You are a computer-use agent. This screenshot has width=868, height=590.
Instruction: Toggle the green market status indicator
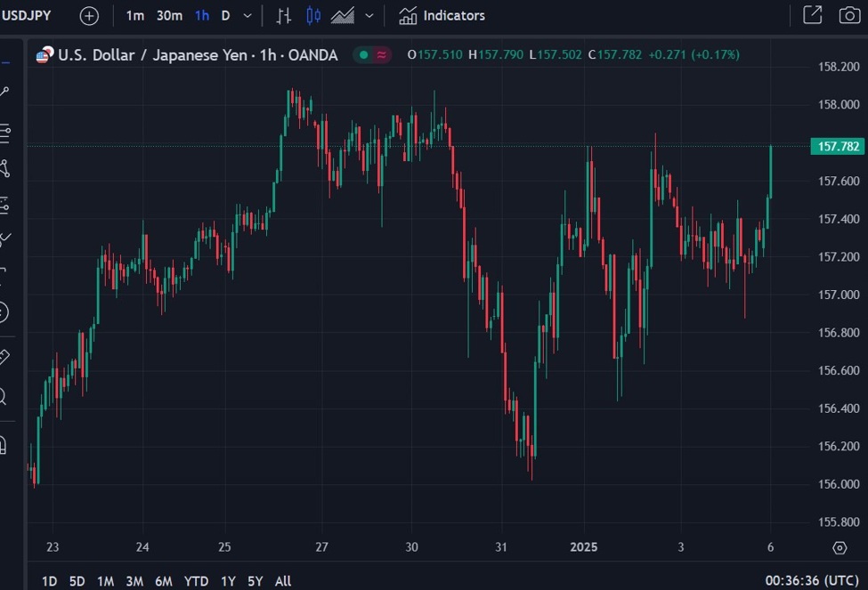[x=363, y=55]
